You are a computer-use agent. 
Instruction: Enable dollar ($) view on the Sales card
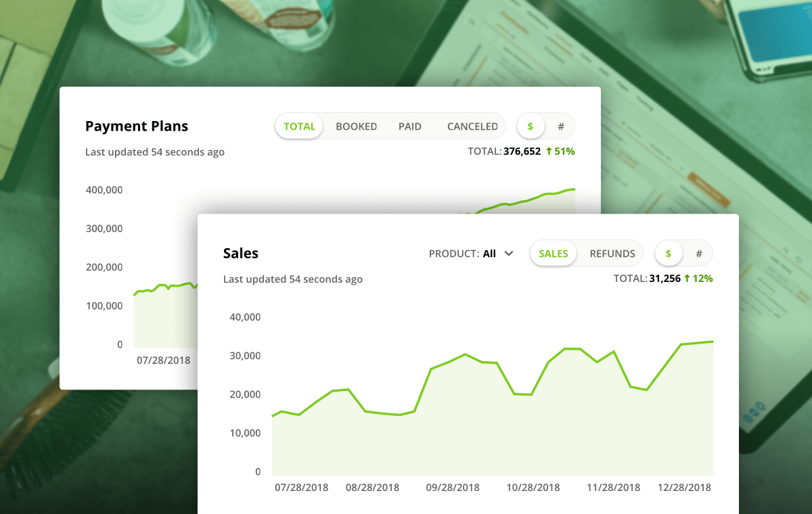[669, 254]
